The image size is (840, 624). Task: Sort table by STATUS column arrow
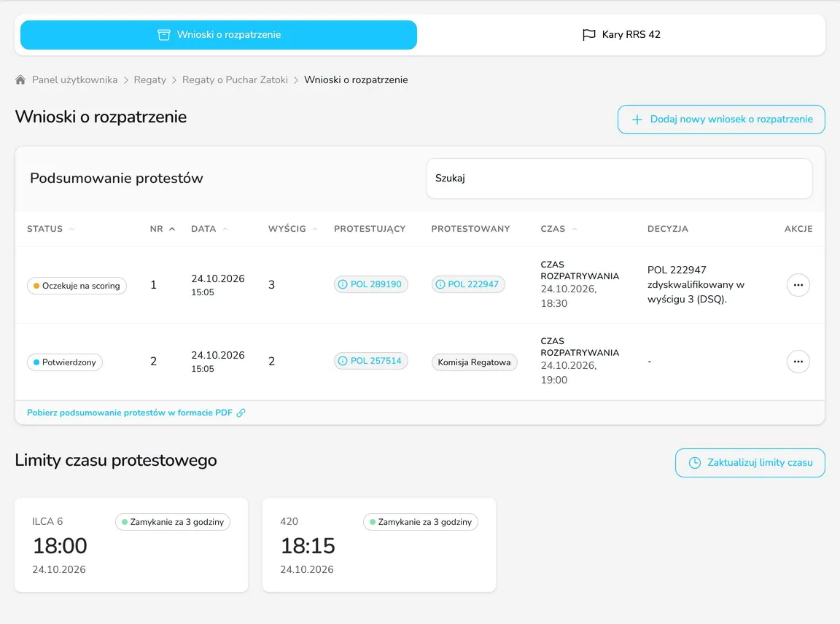(71, 229)
